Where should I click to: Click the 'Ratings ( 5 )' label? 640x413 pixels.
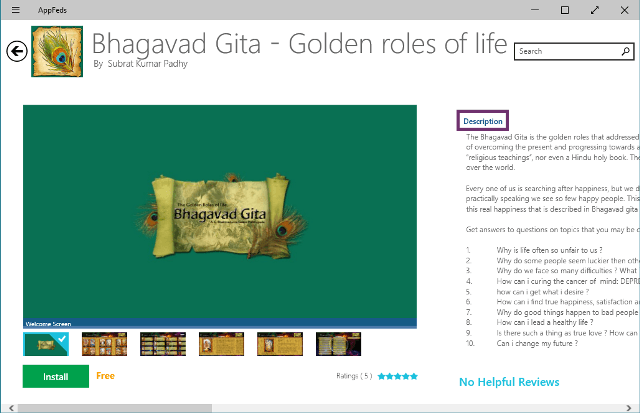click(x=354, y=376)
